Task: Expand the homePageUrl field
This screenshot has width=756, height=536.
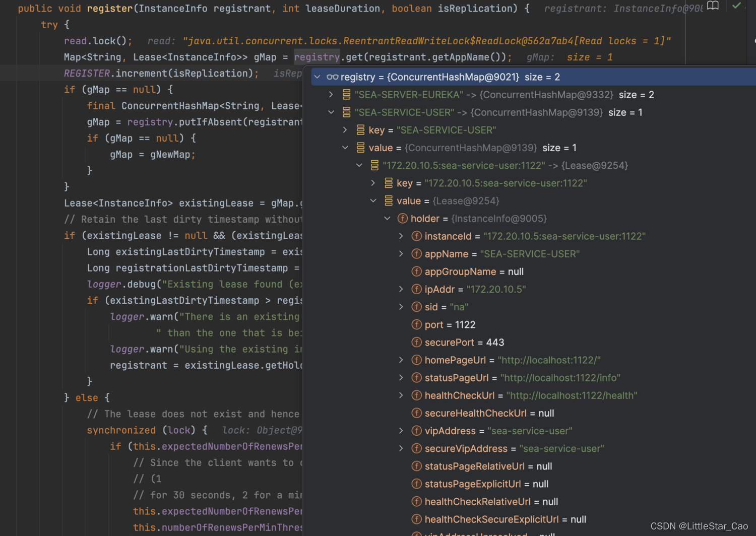Action: pos(401,360)
